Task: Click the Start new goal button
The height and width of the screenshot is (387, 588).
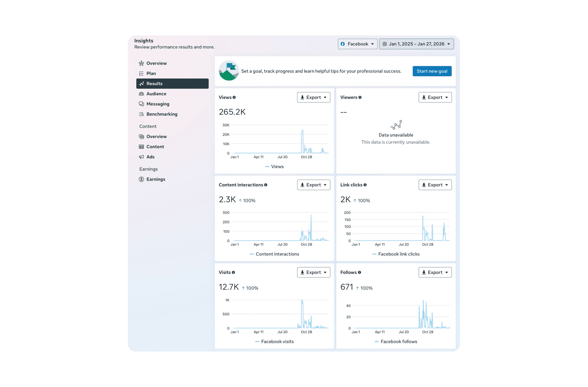Action: (x=432, y=71)
